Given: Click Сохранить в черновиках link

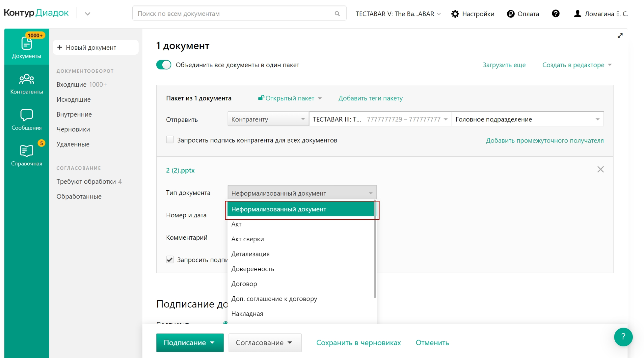Looking at the screenshot, I should pos(358,343).
